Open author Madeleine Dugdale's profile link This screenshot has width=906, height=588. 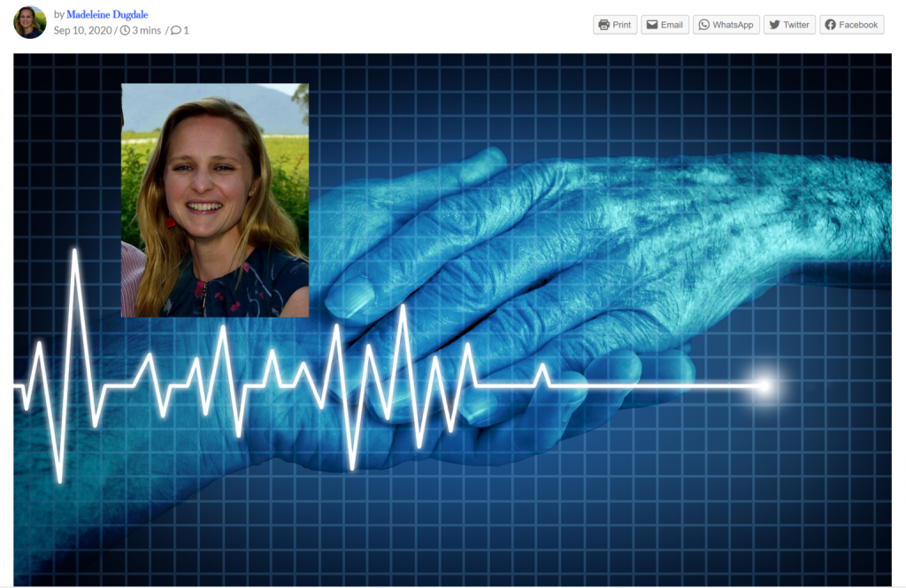pos(107,14)
